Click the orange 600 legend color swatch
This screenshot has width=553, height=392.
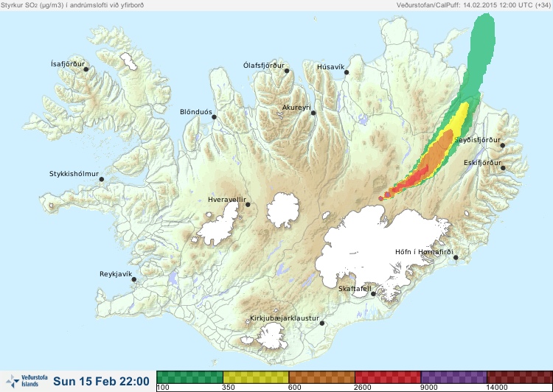point(321,377)
